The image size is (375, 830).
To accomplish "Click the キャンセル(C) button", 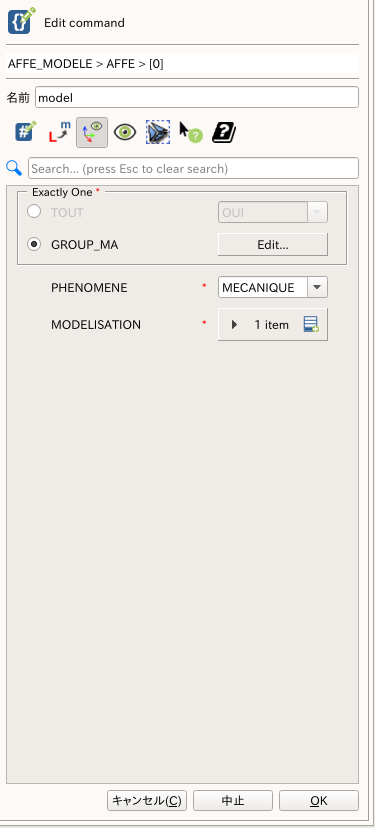I will point(147,800).
